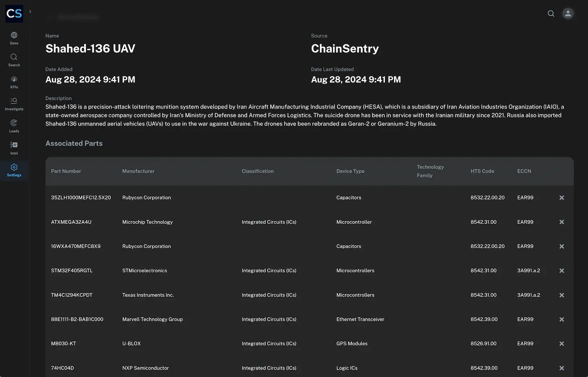588x377 pixels.
Task: Delete the TM4C1294KCPDT row
Action: pyautogui.click(x=562, y=295)
